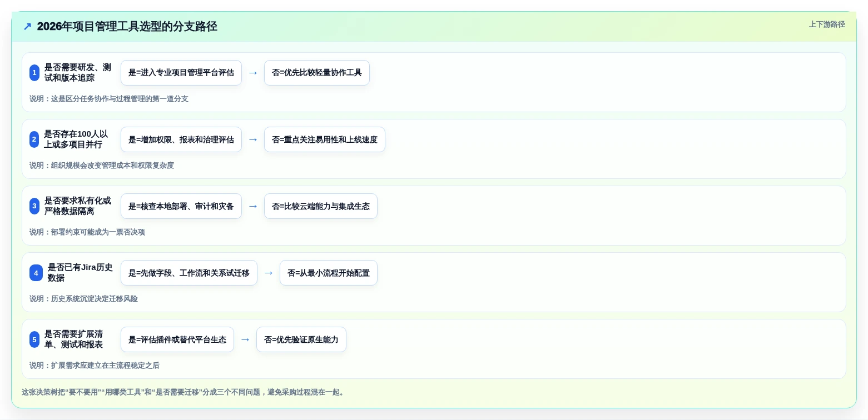Click note 说明：这是区分任务协作与过程管理的第一道分支
This screenshot has width=868, height=420.
pos(109,99)
